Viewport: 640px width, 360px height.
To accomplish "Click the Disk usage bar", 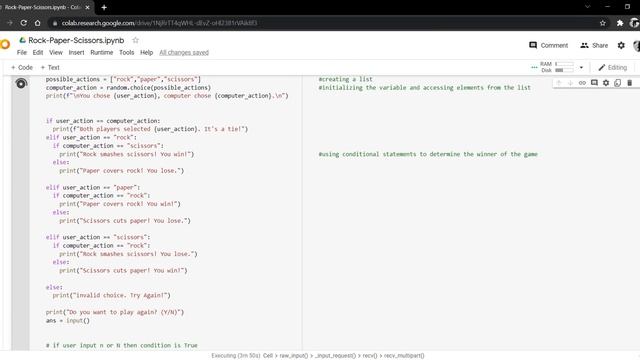I will click(565, 70).
